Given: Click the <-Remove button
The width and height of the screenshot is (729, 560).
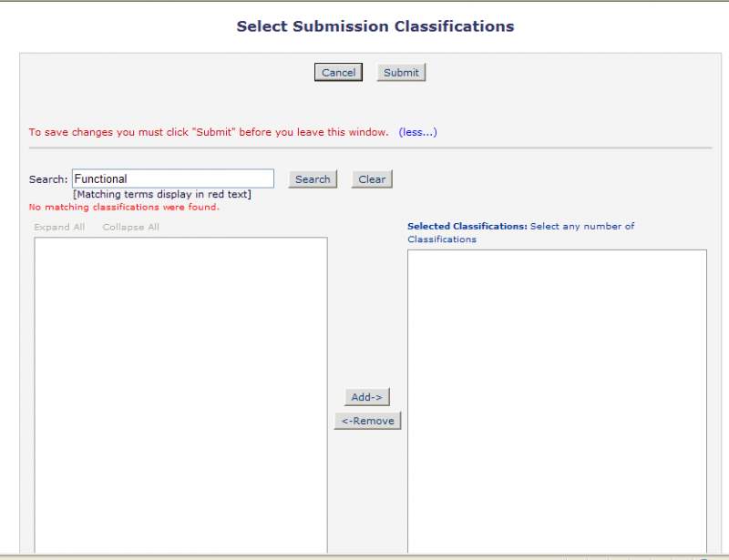Looking at the screenshot, I should (367, 421).
